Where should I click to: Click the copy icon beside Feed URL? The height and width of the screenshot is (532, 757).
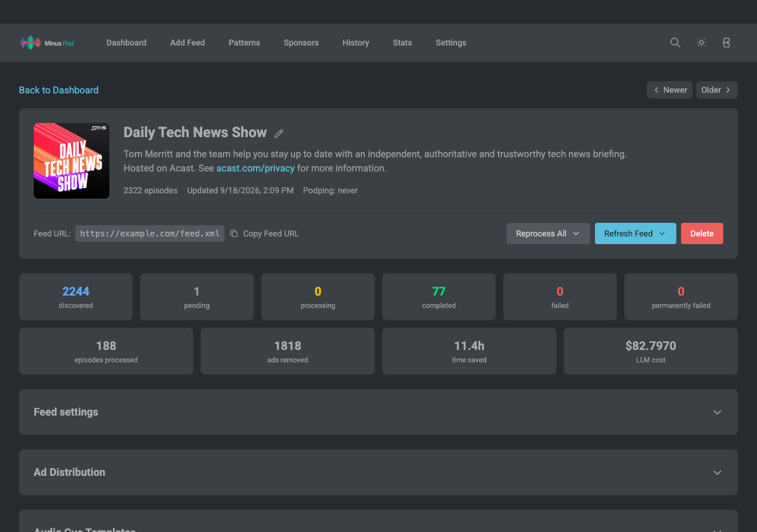pos(234,233)
